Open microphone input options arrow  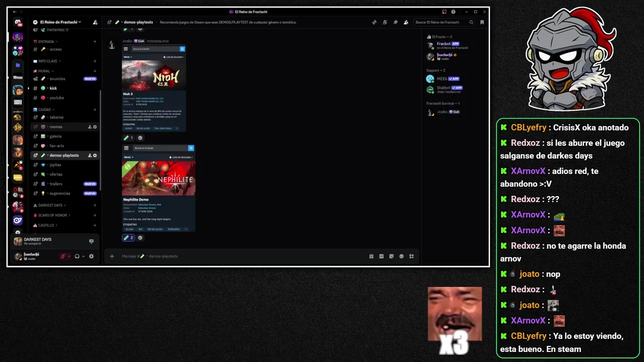[x=69, y=256]
